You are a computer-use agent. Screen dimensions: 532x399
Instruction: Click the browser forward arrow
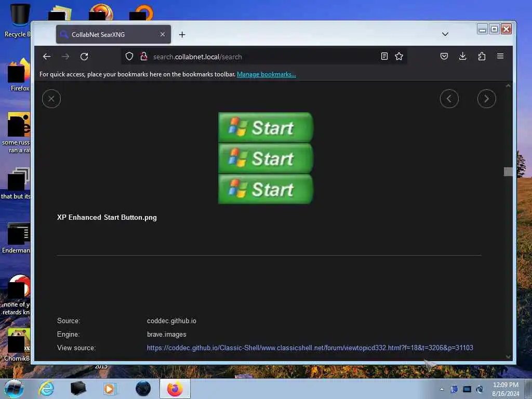[x=65, y=57]
